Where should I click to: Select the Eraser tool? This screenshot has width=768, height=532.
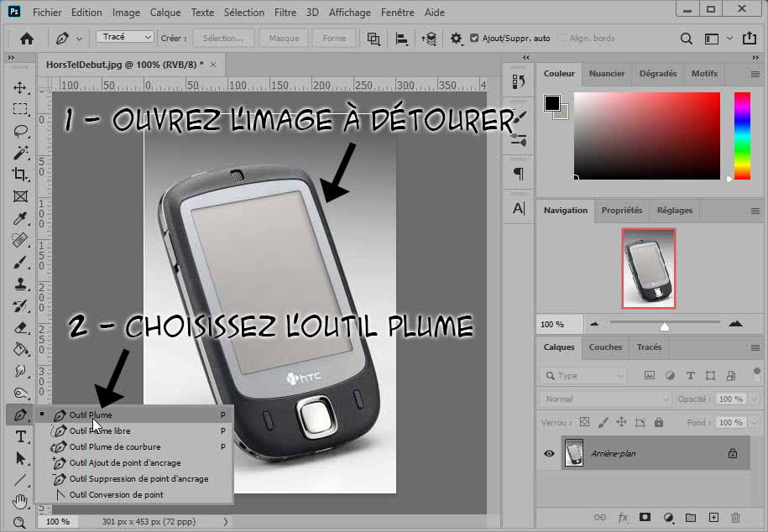20,328
